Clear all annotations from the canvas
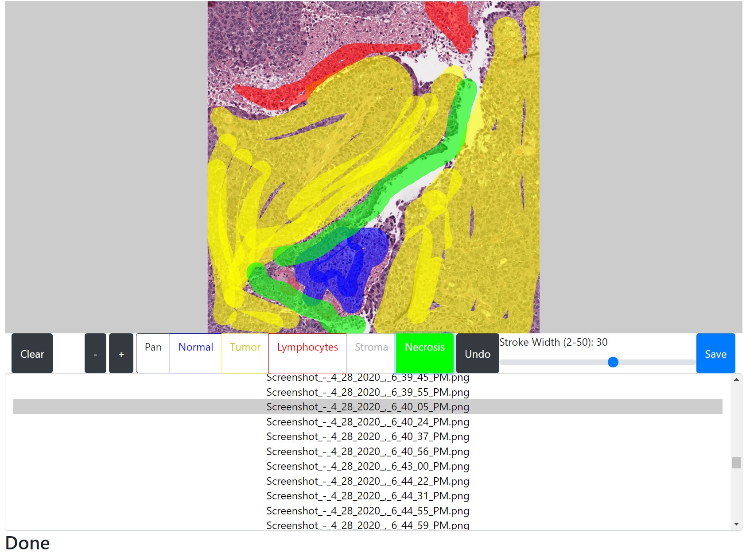The image size is (746, 560). 32,353
